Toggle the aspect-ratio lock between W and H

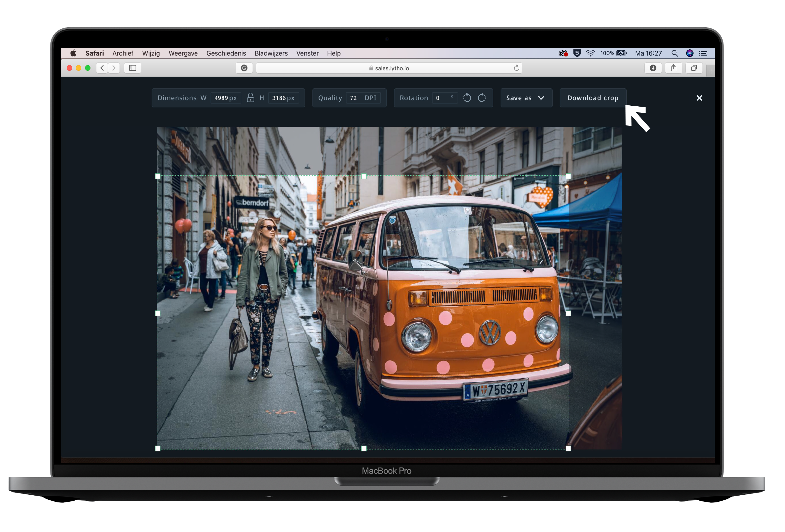(250, 98)
